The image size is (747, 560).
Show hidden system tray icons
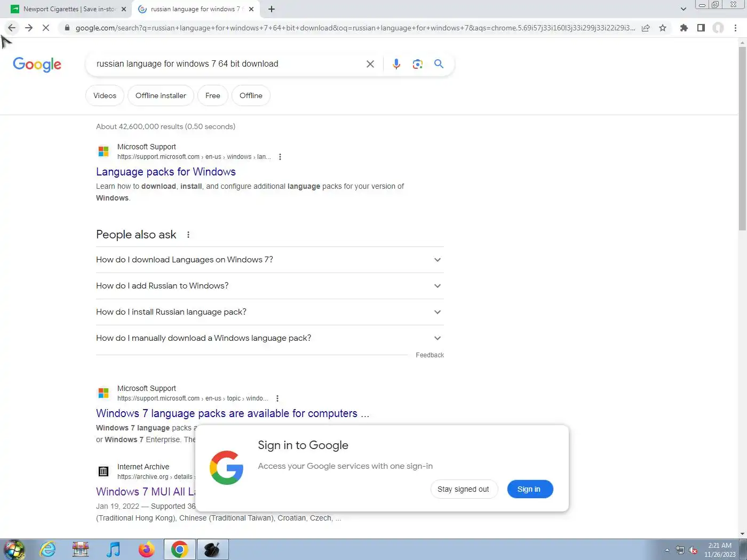(x=667, y=550)
